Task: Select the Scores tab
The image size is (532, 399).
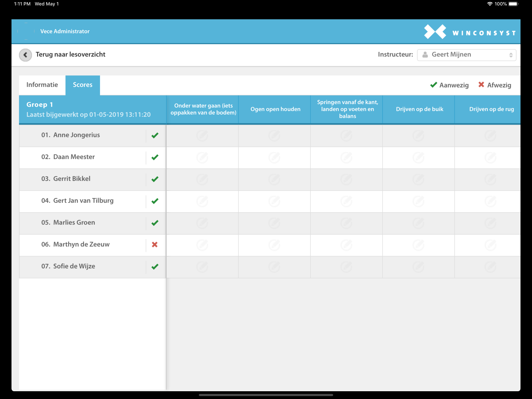Action: 83,85
